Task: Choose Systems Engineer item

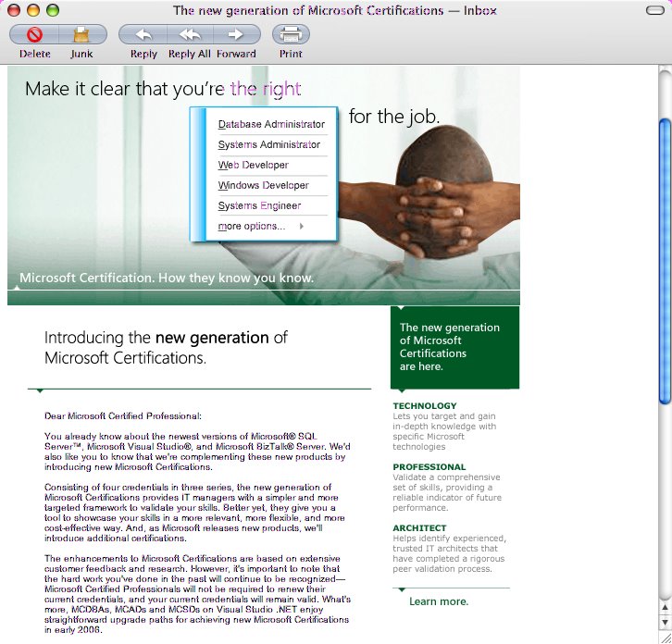Action: [x=259, y=205]
